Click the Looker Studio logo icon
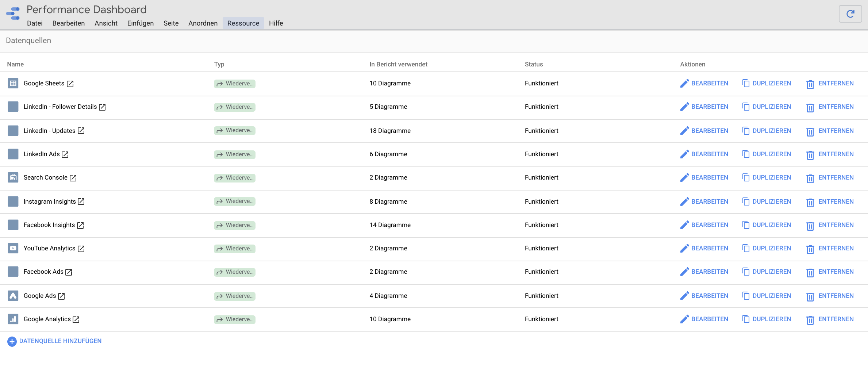The height and width of the screenshot is (365, 868). pos(13,14)
